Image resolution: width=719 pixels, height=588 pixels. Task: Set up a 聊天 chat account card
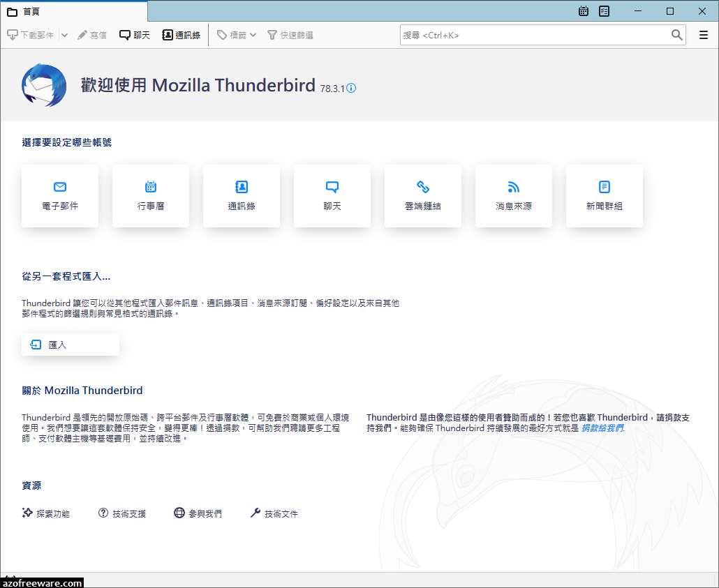[x=332, y=196]
